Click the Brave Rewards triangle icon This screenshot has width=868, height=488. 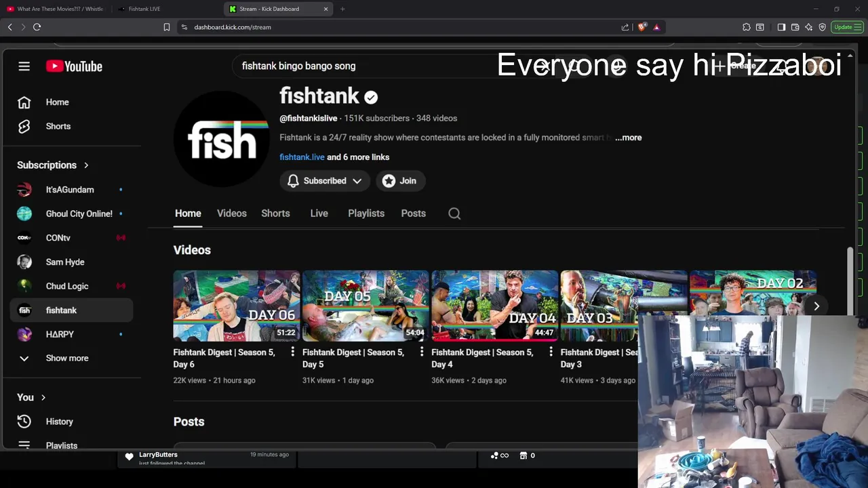(656, 27)
